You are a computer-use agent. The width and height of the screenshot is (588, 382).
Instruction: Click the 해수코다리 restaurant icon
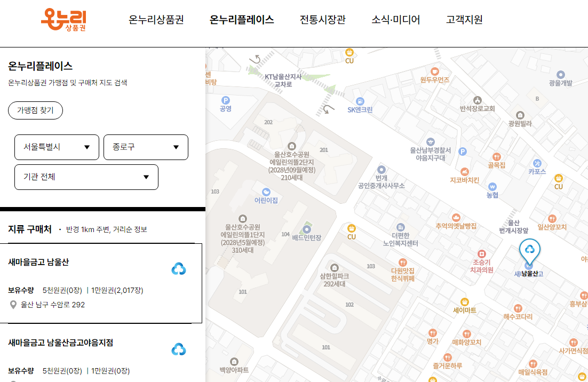coord(518,308)
